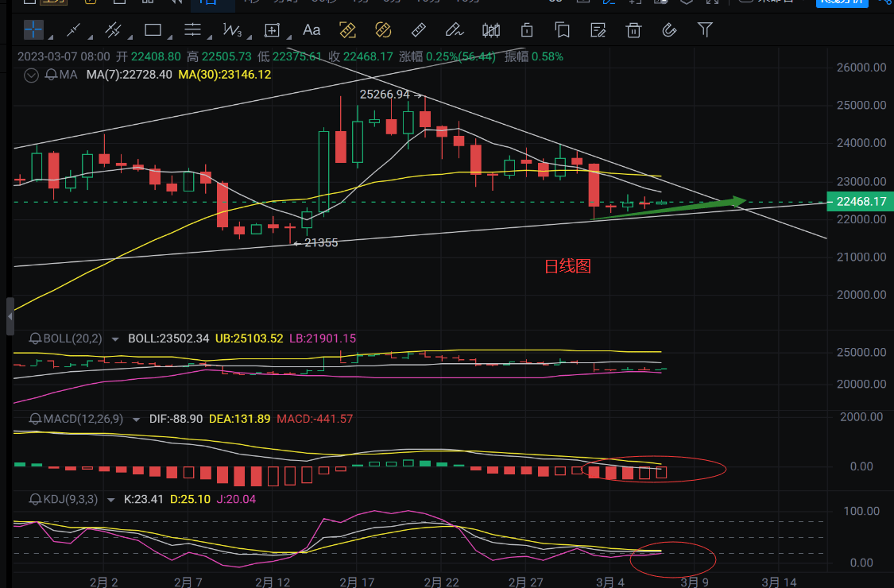Activate the Aa text annotation tool
Image resolution: width=894 pixels, height=588 pixels.
[x=312, y=30]
